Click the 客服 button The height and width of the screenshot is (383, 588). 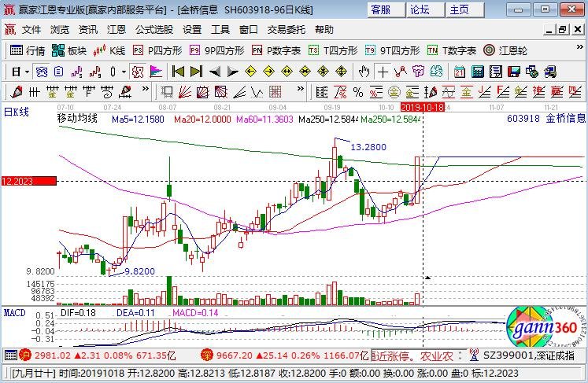click(x=386, y=9)
